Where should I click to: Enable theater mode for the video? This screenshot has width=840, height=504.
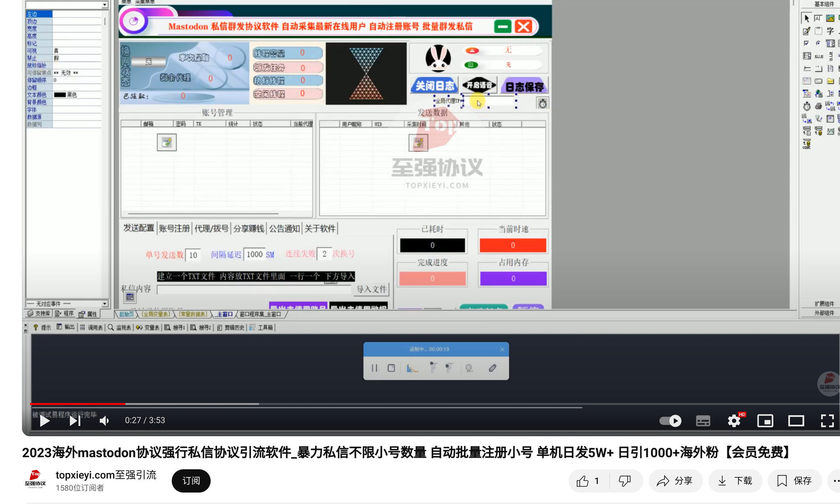pyautogui.click(x=796, y=421)
